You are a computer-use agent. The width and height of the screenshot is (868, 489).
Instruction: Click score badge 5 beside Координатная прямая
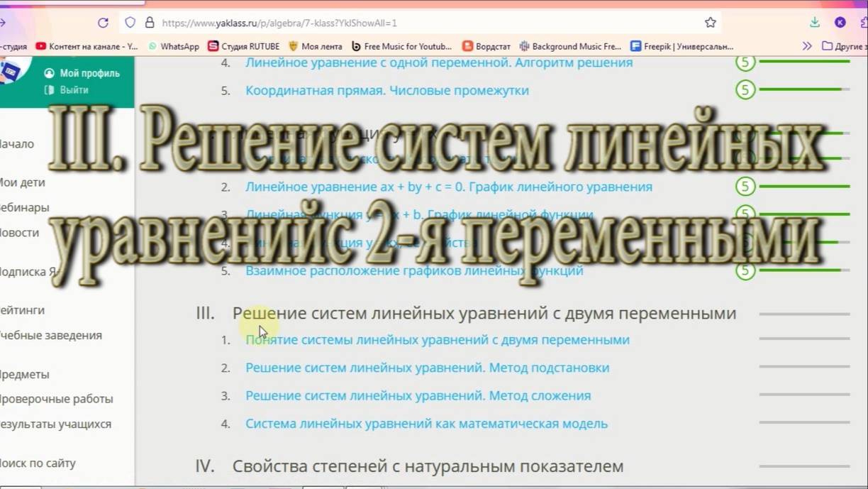pos(745,89)
